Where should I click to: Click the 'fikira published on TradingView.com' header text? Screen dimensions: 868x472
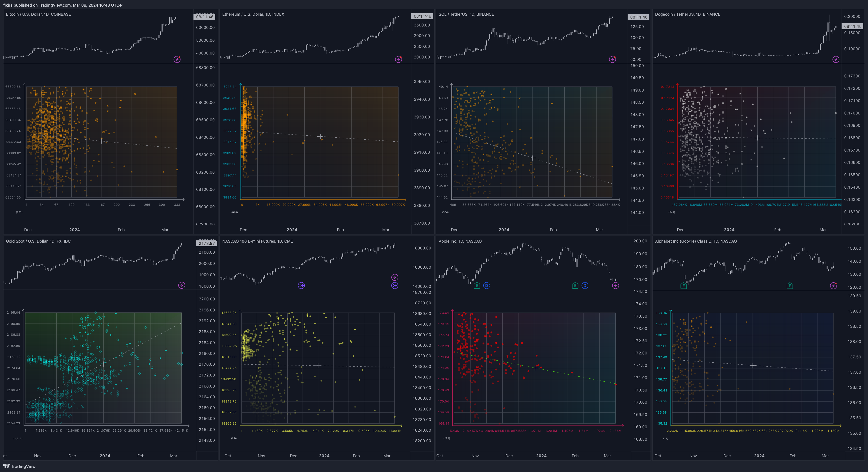tap(63, 5)
